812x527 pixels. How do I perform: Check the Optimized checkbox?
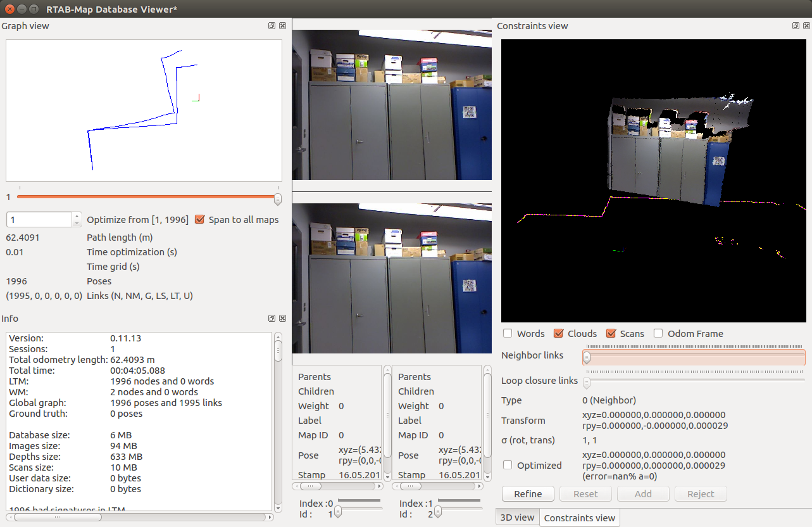click(x=508, y=465)
